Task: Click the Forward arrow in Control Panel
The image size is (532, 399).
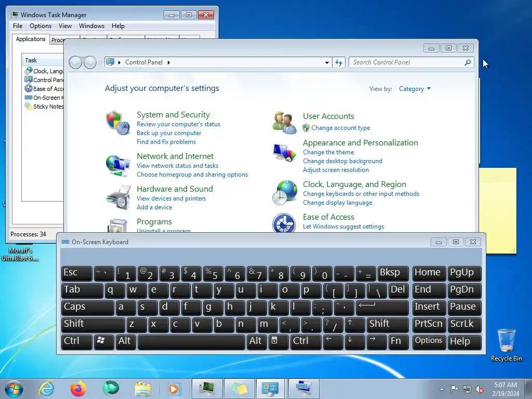Action: point(90,62)
